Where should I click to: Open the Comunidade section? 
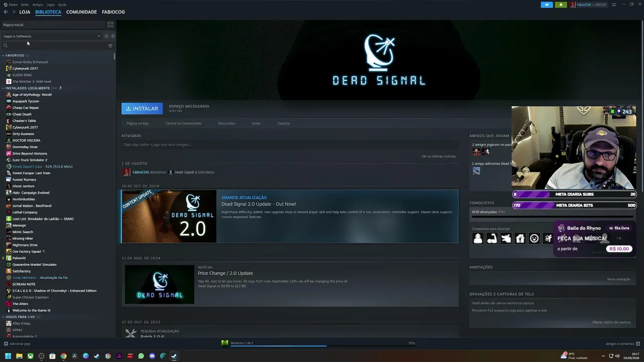(82, 12)
